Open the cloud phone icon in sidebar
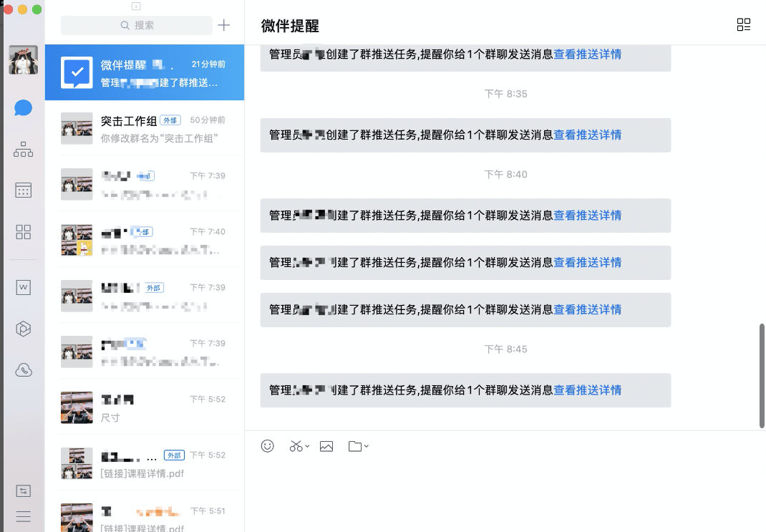This screenshot has width=766, height=532. [x=23, y=369]
